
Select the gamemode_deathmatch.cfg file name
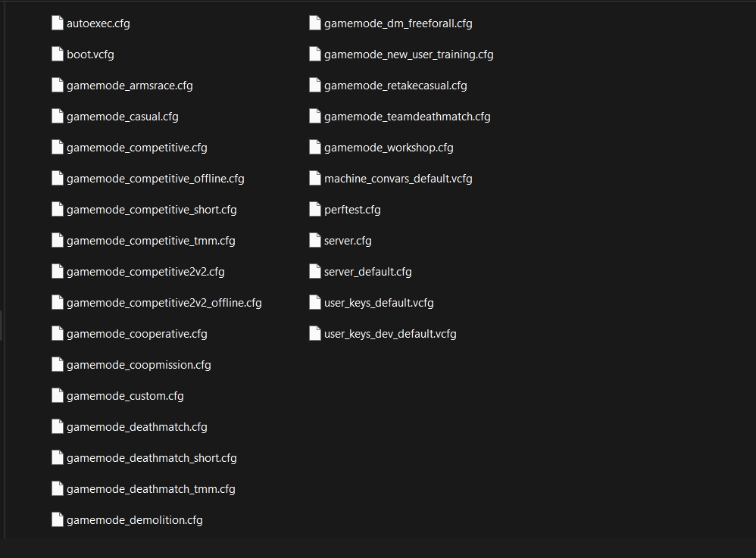pyautogui.click(x=136, y=427)
